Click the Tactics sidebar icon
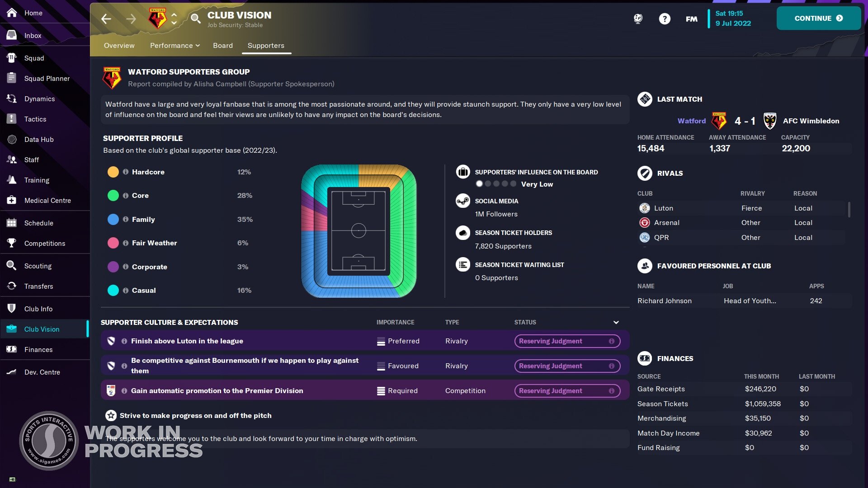Screen dimensions: 868x488 pyautogui.click(x=35, y=119)
